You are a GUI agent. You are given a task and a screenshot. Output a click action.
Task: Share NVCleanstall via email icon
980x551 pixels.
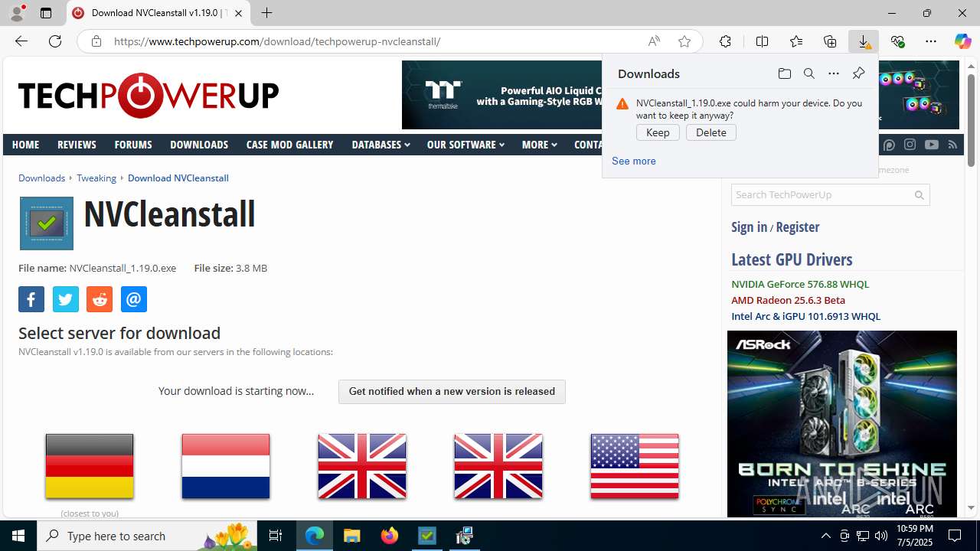click(x=134, y=299)
